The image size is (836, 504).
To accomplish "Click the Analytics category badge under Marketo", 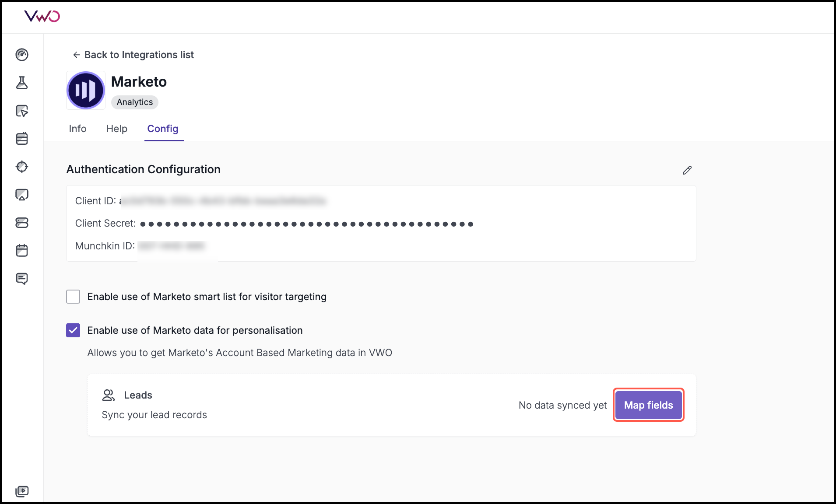I will (x=134, y=102).
